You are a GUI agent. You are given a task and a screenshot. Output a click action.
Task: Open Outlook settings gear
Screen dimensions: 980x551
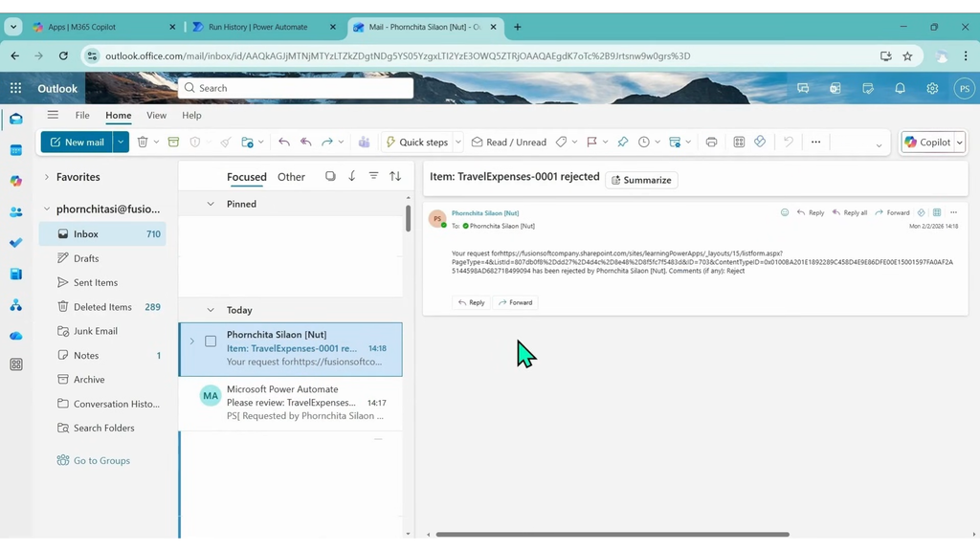point(932,88)
